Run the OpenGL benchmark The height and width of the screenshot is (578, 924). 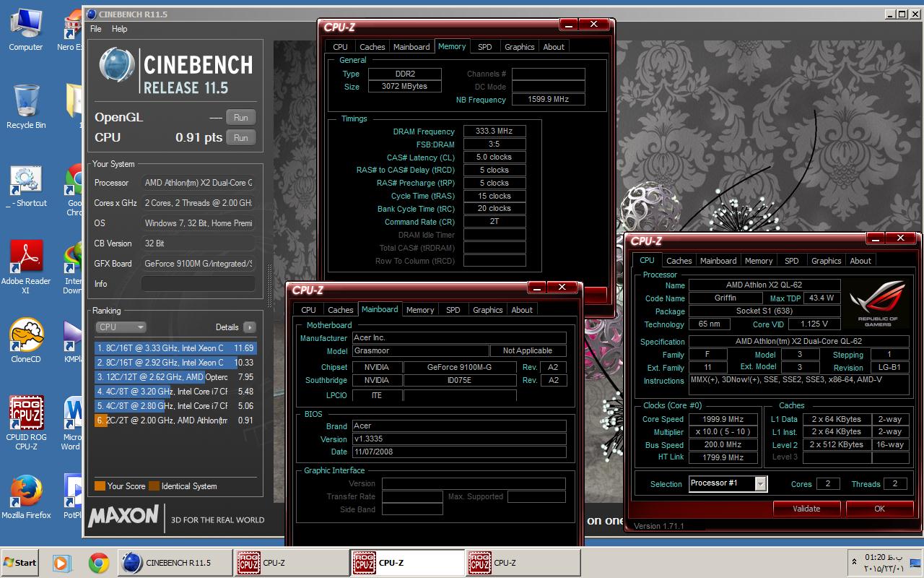tap(241, 117)
